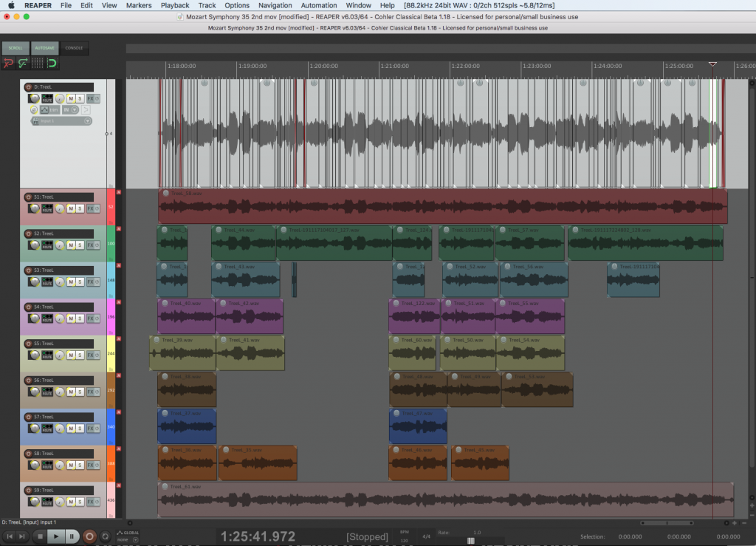The width and height of the screenshot is (756, 546).
Task: Click the green ripple-check toolbar icon
Action: point(23,64)
